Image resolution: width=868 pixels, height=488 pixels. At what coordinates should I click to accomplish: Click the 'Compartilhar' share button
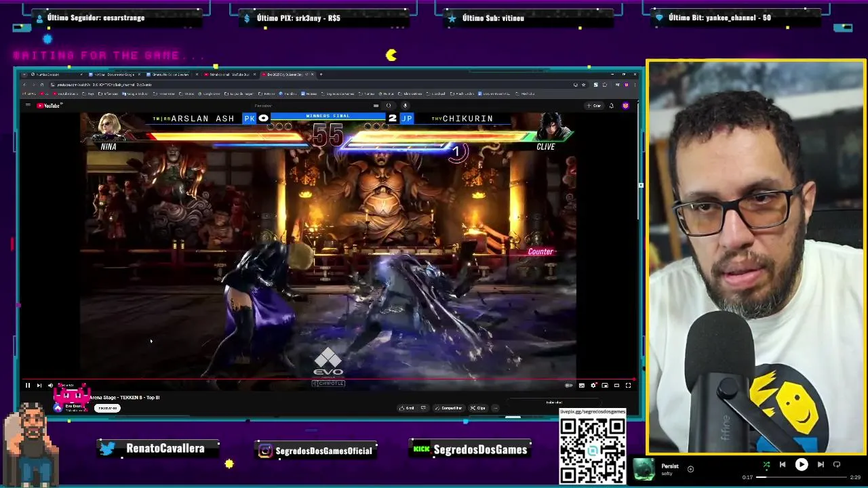click(x=449, y=408)
